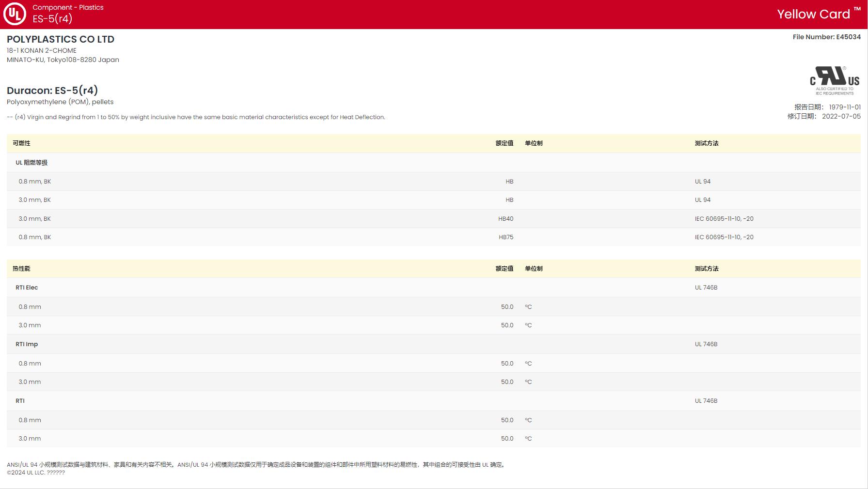868x489 pixels.
Task: Click UL 746B in the RTI Imp row
Action: (x=706, y=344)
